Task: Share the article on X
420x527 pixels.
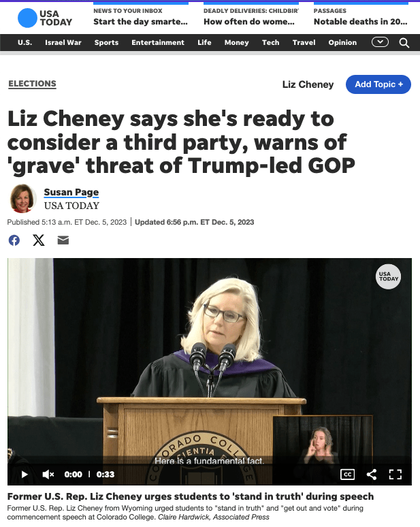Action: [x=39, y=240]
